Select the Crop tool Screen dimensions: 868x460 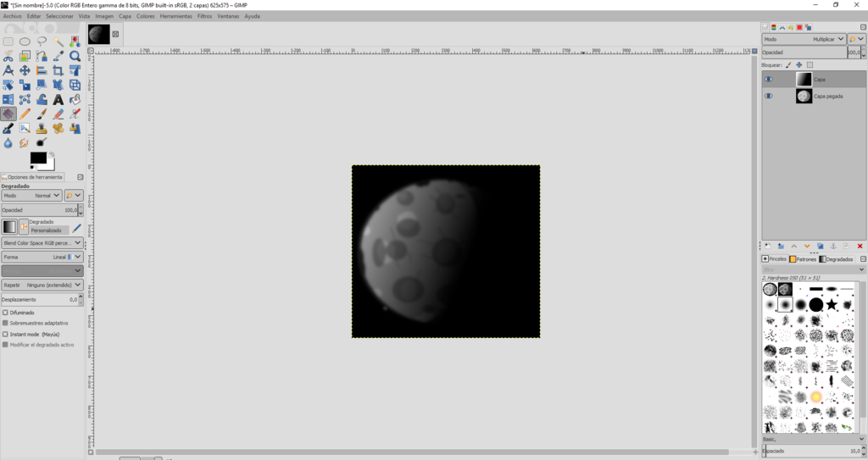[58, 70]
